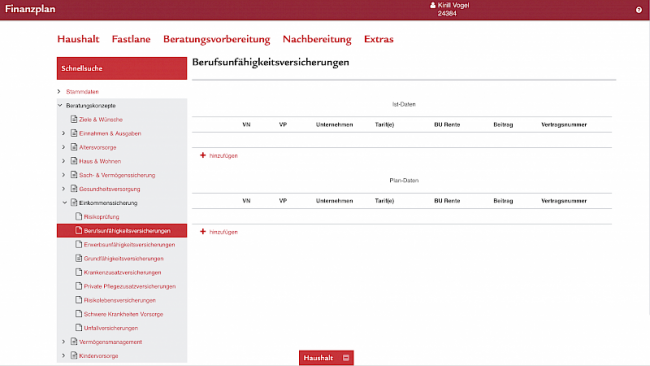Open the Nachbereitung menu

(317, 39)
